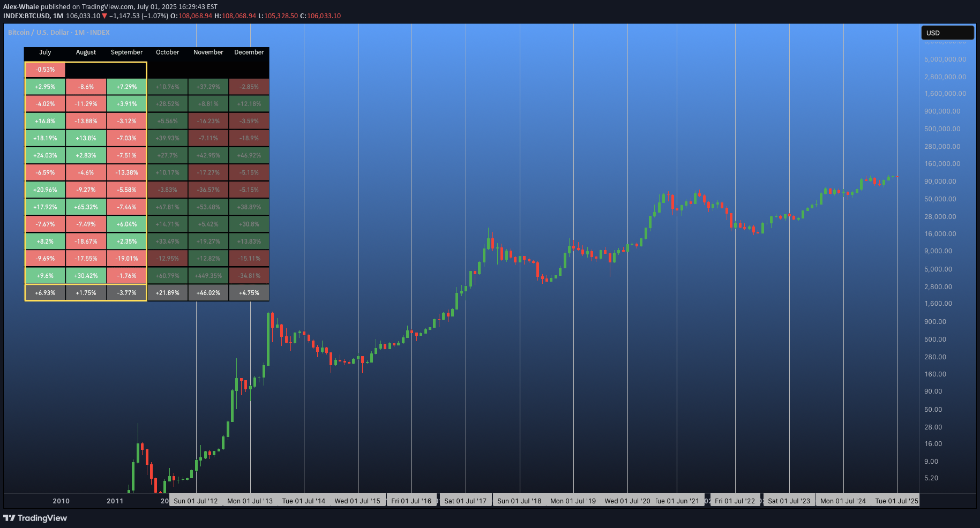
Task: Click the Wed 01 Jul '15 date label
Action: (x=357, y=501)
